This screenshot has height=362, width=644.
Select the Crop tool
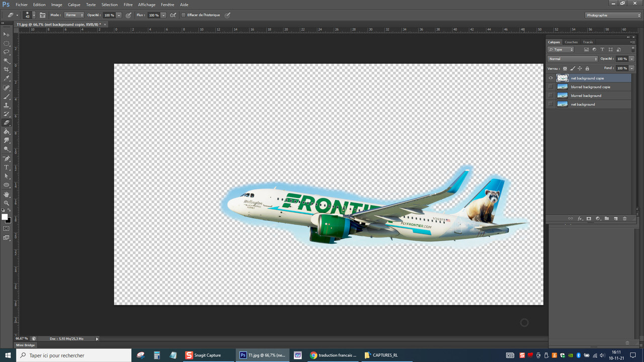pyautogui.click(x=7, y=69)
